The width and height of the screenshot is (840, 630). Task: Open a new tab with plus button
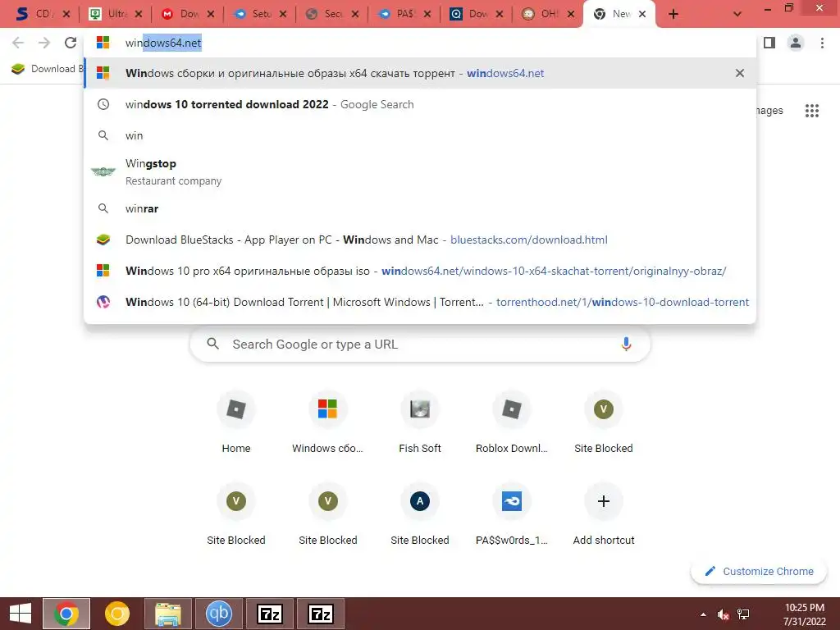673,14
